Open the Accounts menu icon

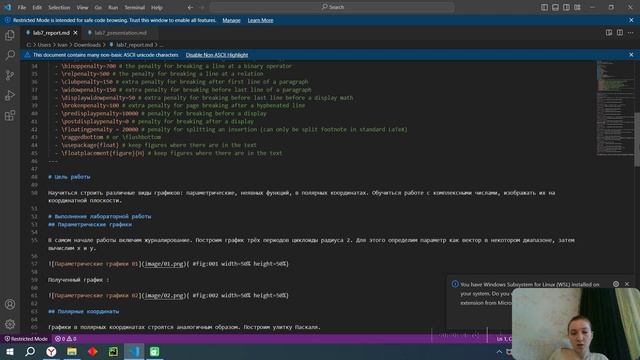10,304
